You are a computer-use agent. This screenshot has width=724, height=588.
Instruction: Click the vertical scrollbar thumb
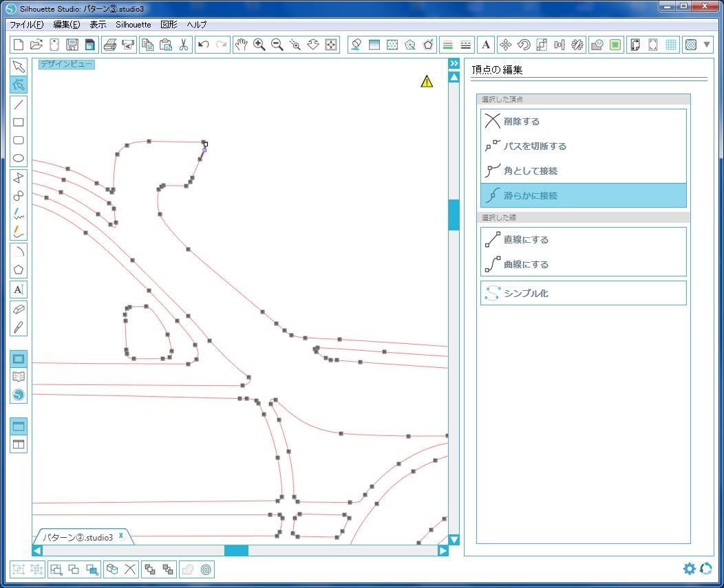click(x=454, y=215)
